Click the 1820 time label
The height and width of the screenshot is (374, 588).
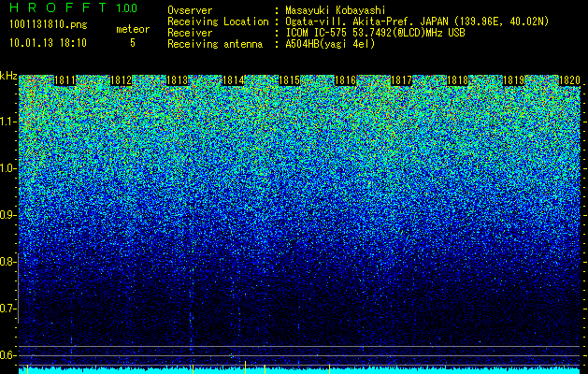(x=569, y=80)
